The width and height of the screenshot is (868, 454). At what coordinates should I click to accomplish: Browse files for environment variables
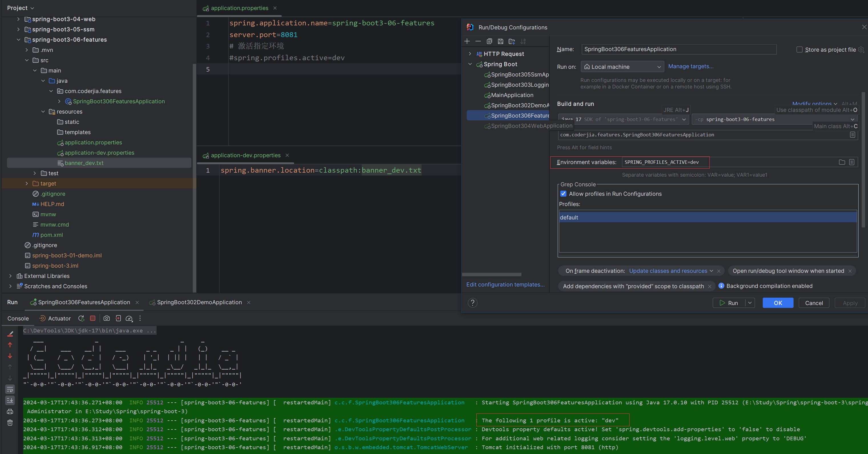(842, 162)
